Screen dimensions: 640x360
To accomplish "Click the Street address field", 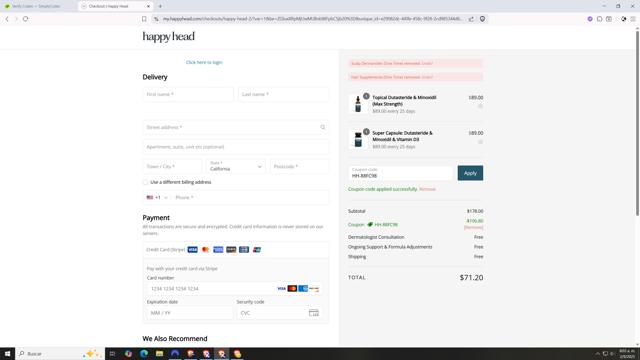I will [x=236, y=127].
